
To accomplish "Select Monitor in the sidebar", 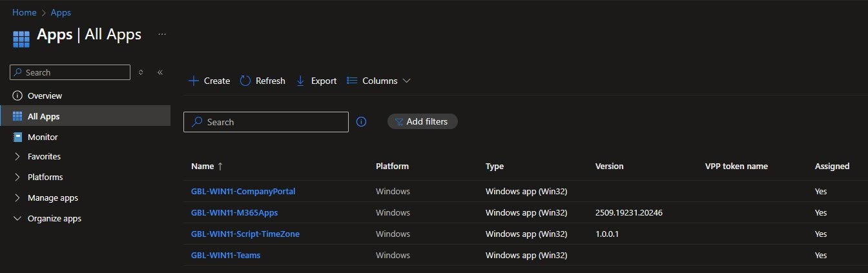I will (43, 137).
